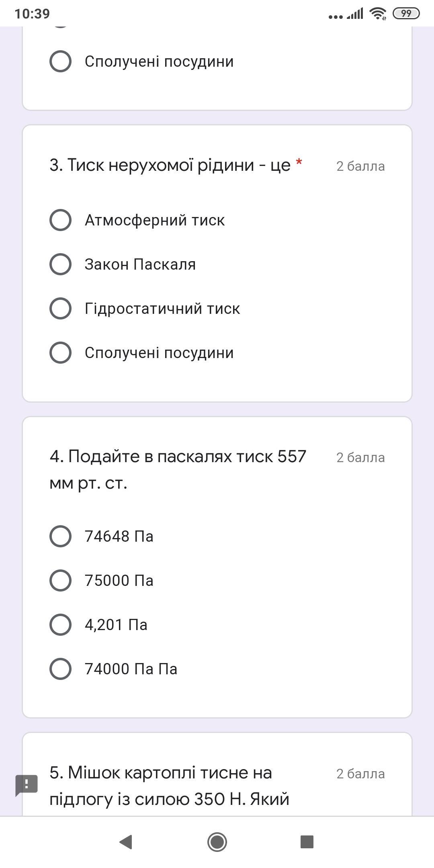Tap question 4 text about 557 мм рт. ст.
The height and width of the screenshot is (868, 434).
tap(178, 469)
